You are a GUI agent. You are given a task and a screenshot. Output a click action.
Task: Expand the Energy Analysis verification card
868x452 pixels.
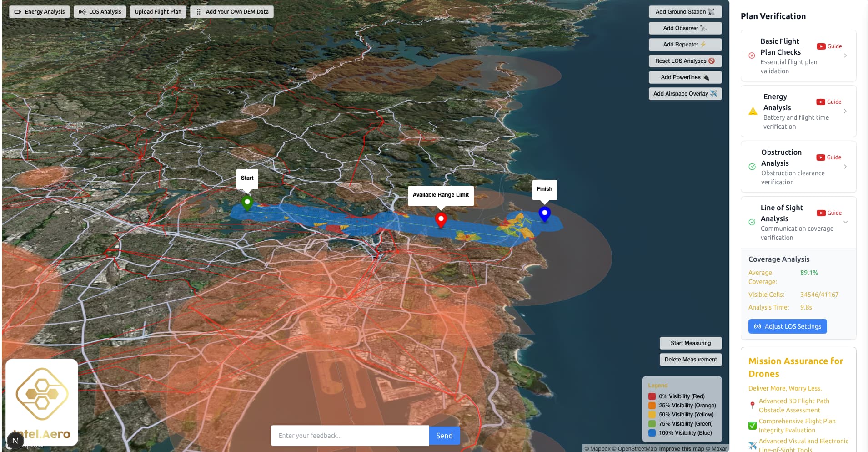(x=846, y=111)
